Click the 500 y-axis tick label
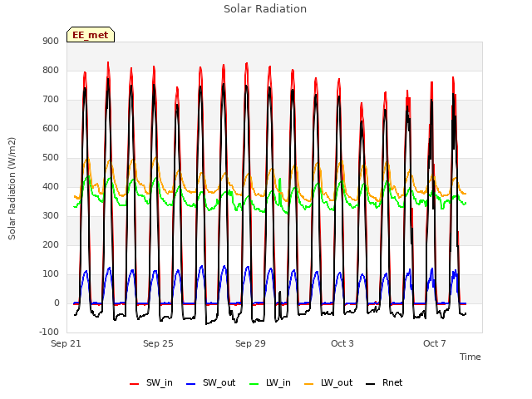This screenshot has width=532, height=399. (51, 158)
